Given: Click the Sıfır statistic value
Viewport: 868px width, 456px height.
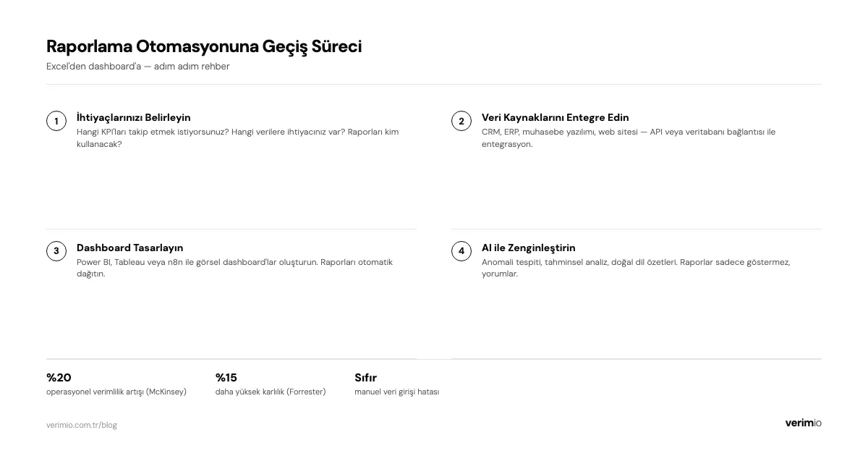Looking at the screenshot, I should click(365, 377).
